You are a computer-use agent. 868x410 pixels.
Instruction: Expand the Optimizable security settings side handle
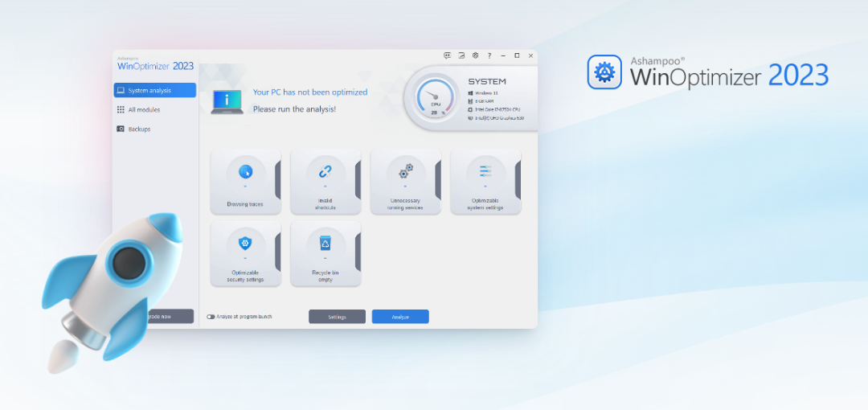[278, 252]
